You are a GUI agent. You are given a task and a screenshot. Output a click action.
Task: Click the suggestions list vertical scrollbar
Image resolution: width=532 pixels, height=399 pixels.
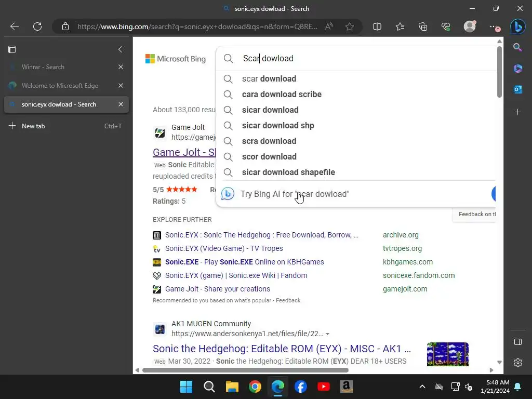499,72
